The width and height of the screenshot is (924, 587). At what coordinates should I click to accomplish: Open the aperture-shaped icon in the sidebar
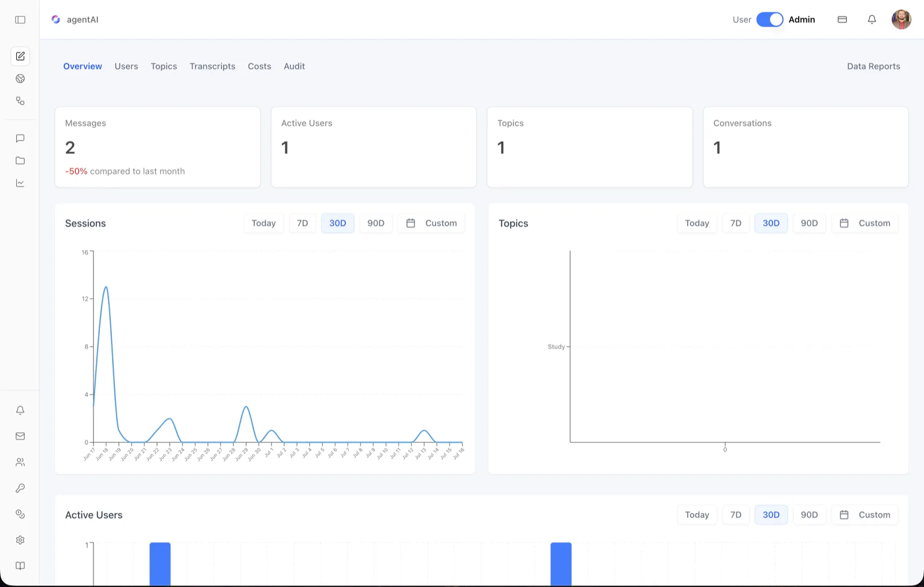tap(20, 79)
